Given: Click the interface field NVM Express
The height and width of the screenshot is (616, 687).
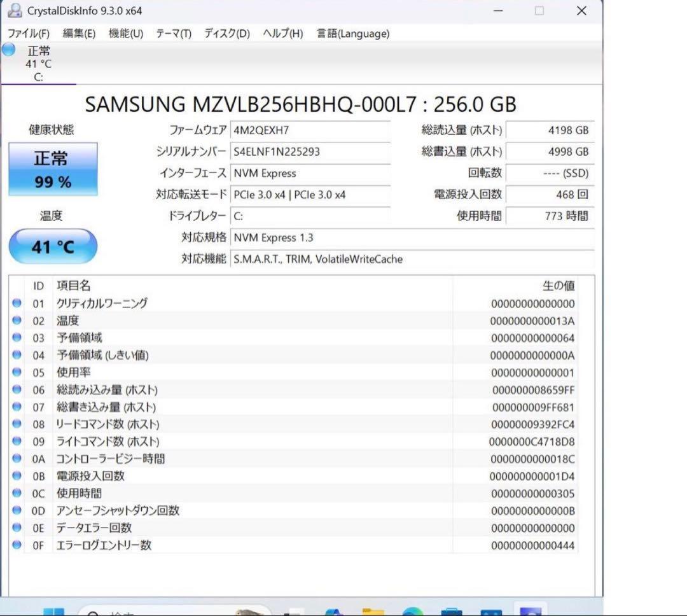Looking at the screenshot, I should [x=310, y=173].
